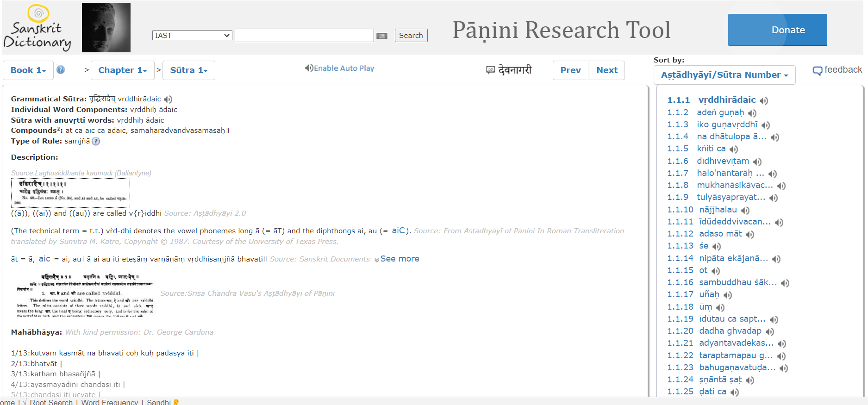The height and width of the screenshot is (405, 868).
Task: Play audio for 1.1.7 halo'nantarāḥ
Action: coord(773,174)
